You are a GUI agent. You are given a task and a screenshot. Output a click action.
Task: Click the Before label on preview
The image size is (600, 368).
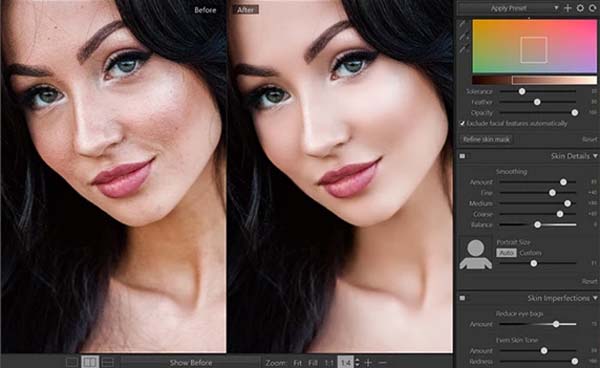[x=205, y=10]
